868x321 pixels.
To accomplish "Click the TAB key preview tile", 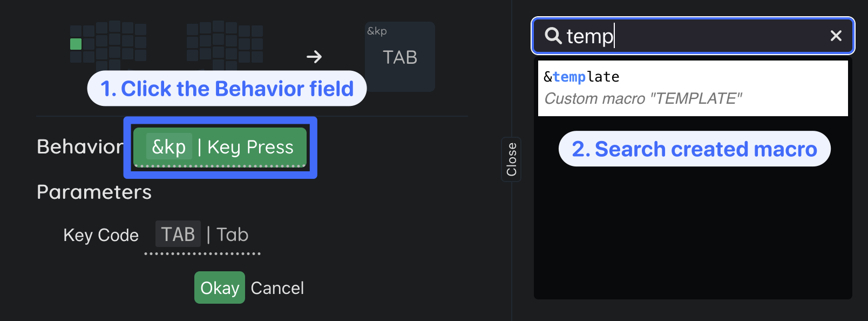I will pos(400,57).
